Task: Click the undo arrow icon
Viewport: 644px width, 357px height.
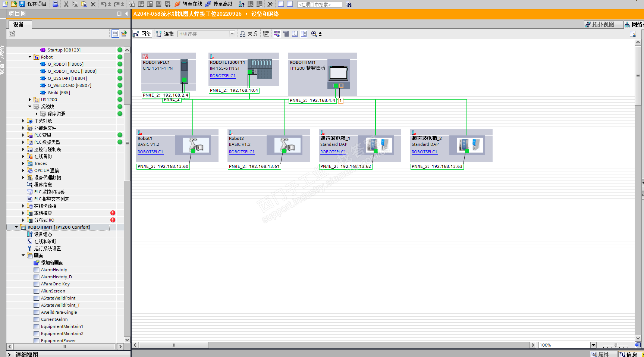Action: pos(103,4)
